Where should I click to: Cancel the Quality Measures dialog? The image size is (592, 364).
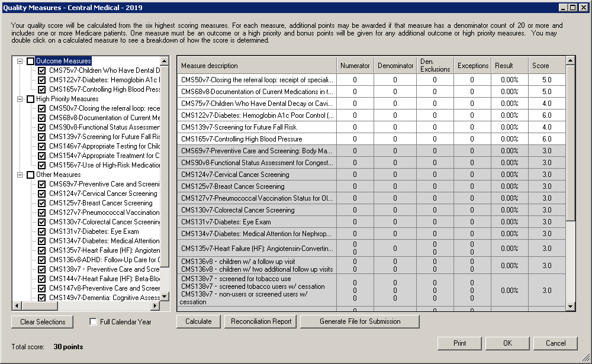(555, 343)
